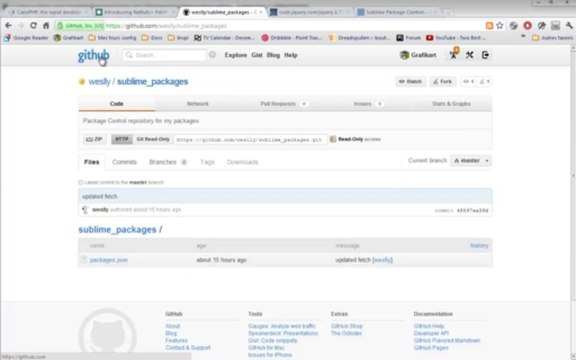This screenshot has height=360, width=576.
Task: Open the Stats & Graphs tab
Action: pos(451,104)
